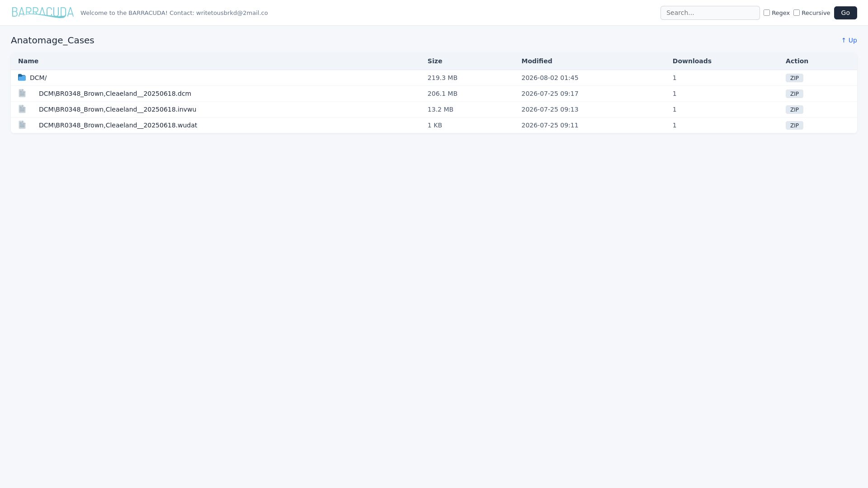This screenshot has width=868, height=488.
Task: Click the Action column header
Action: pyautogui.click(x=797, y=61)
